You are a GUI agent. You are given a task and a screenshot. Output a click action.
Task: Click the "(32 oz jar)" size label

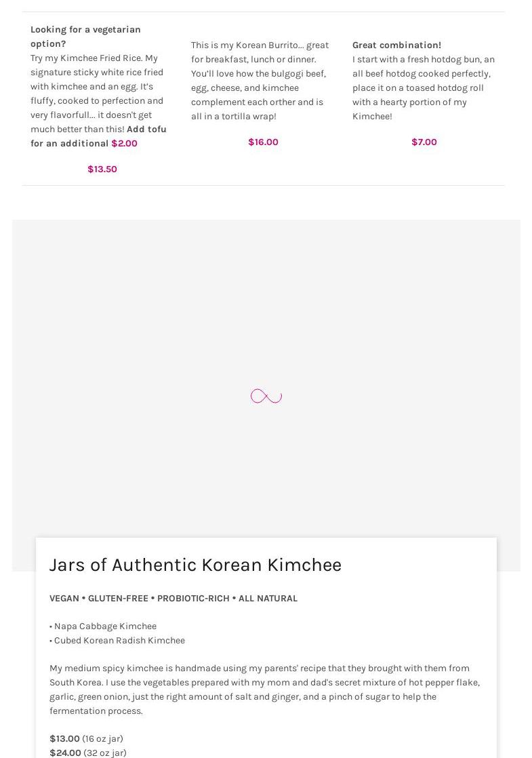coord(105,753)
